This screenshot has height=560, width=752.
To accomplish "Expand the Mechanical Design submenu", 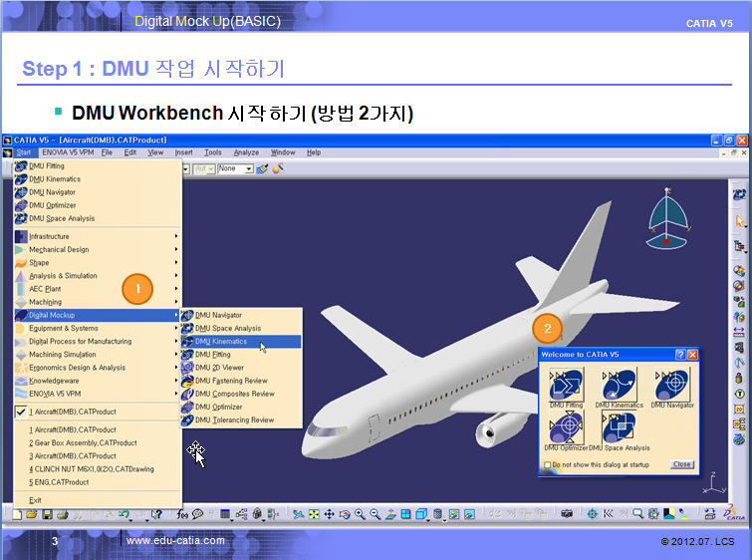I will tap(60, 249).
